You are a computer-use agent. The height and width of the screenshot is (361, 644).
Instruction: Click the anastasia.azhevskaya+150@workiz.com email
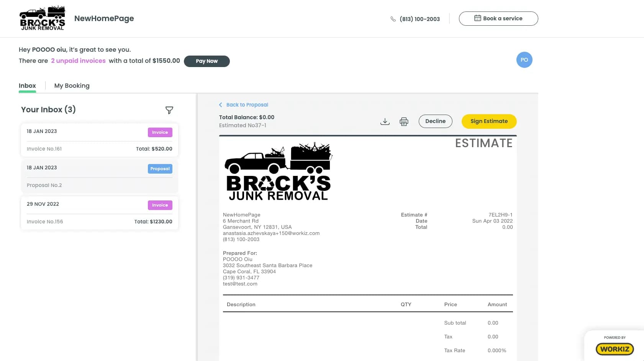pyautogui.click(x=271, y=233)
